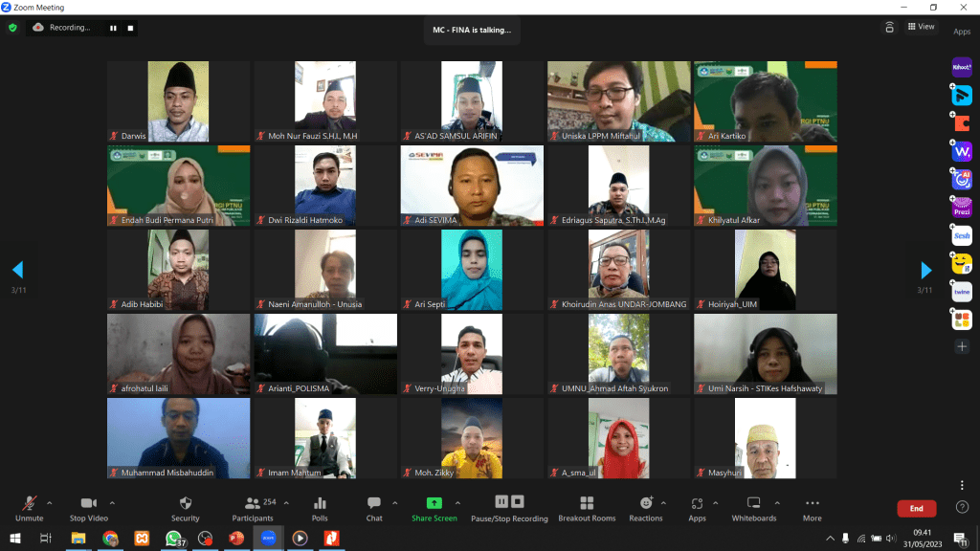Expand the Share Screen options arrow

tap(457, 502)
